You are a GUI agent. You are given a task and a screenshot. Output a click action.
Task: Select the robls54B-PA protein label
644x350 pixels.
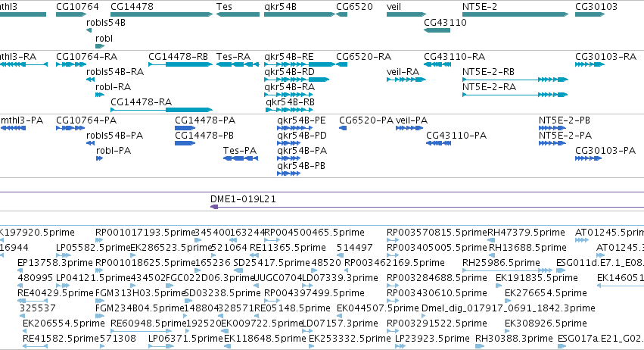click(x=114, y=136)
